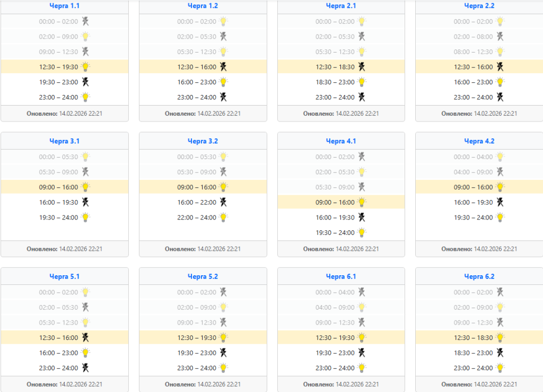Screen dimensions: 543x392
Task: Click power-off icon for 12:30 – 16:00 in Черга 5.1
Action: pos(85,338)
